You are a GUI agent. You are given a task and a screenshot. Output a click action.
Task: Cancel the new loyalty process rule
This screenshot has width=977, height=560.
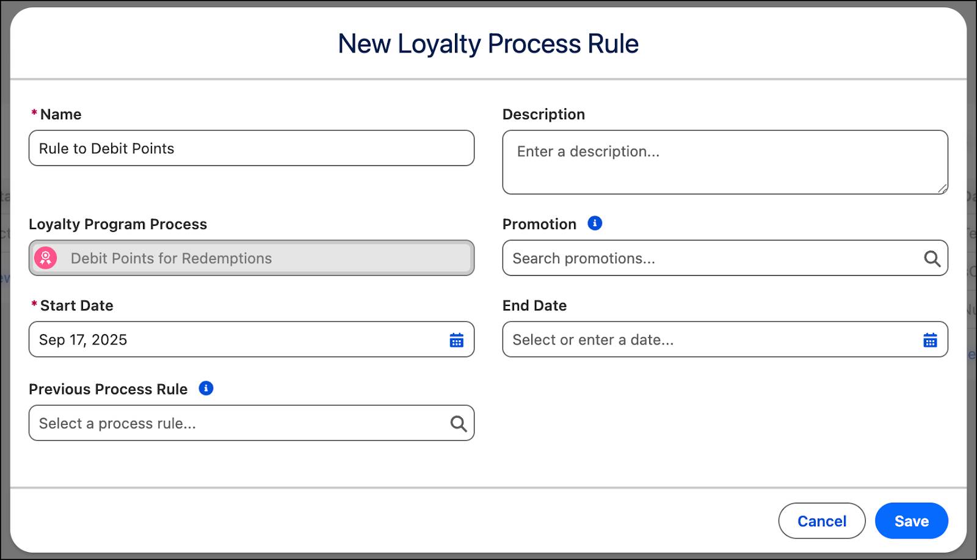click(x=821, y=521)
